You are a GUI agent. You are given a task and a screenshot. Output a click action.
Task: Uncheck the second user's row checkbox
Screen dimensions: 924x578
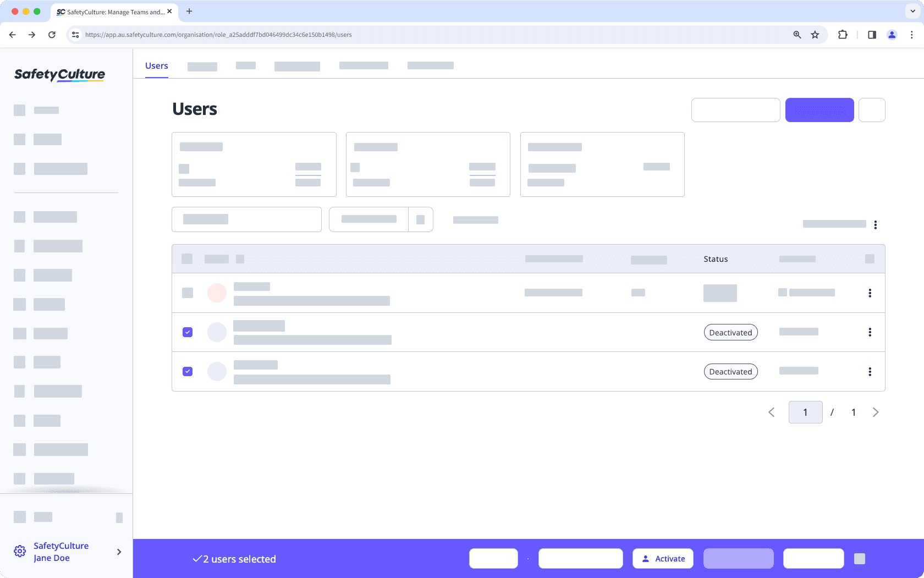pos(188,332)
